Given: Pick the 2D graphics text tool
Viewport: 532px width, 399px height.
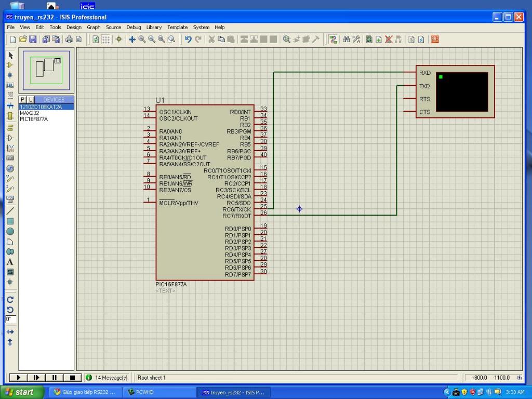Looking at the screenshot, I should pyautogui.click(x=10, y=262).
